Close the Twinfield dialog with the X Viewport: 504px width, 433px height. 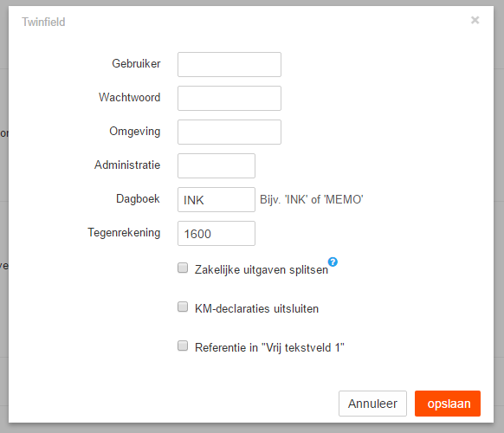[475, 20]
